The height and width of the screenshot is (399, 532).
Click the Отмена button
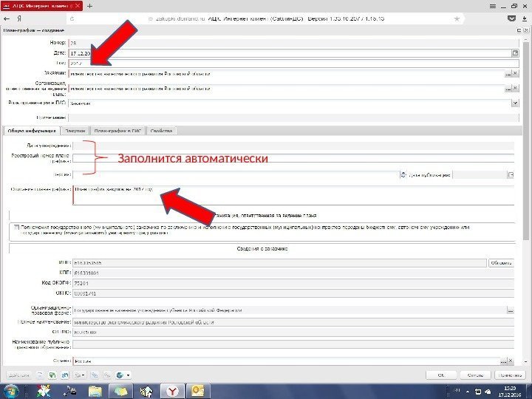tap(475, 375)
